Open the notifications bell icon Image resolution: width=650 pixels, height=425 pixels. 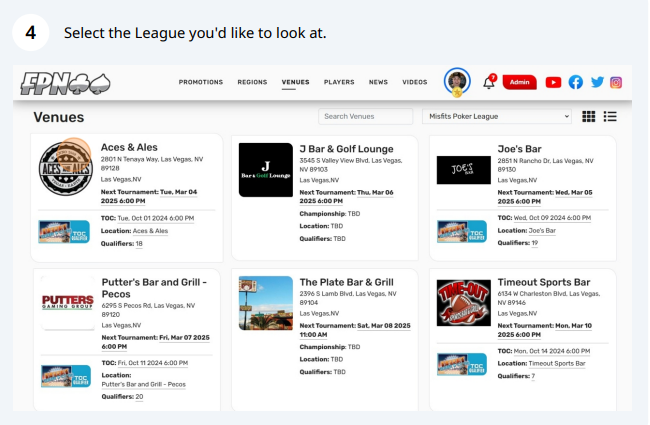(x=489, y=82)
